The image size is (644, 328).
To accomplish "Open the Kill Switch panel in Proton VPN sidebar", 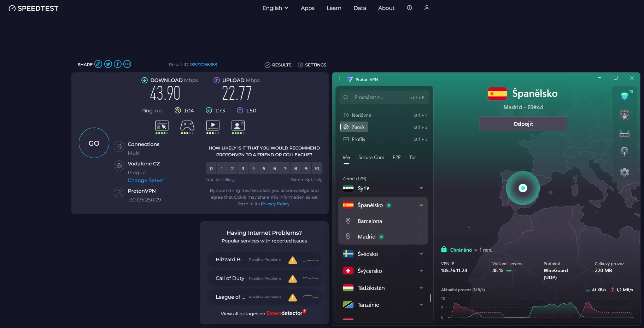I will (x=624, y=115).
